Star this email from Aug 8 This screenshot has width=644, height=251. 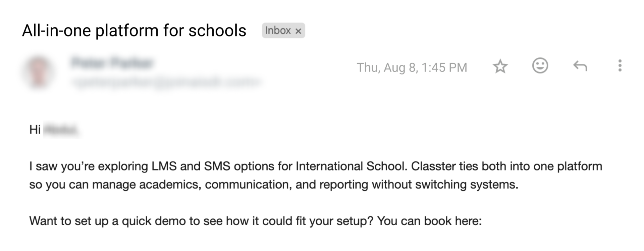pos(500,66)
